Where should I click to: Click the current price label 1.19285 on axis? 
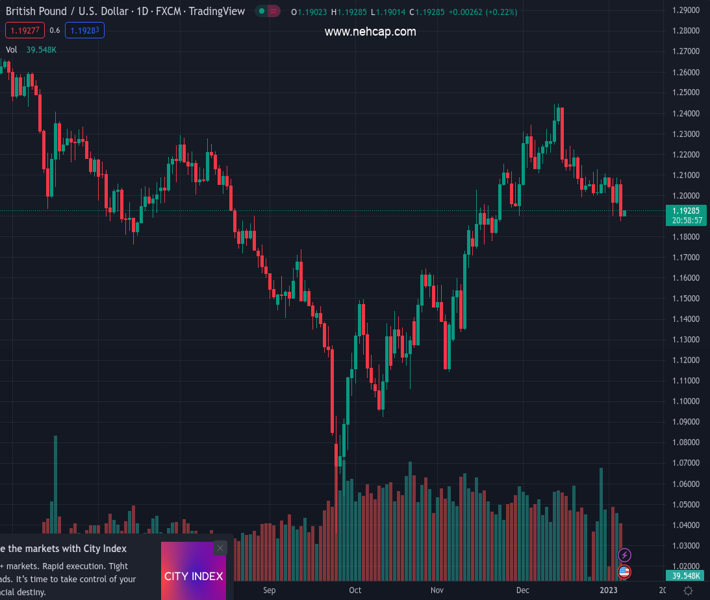685,211
